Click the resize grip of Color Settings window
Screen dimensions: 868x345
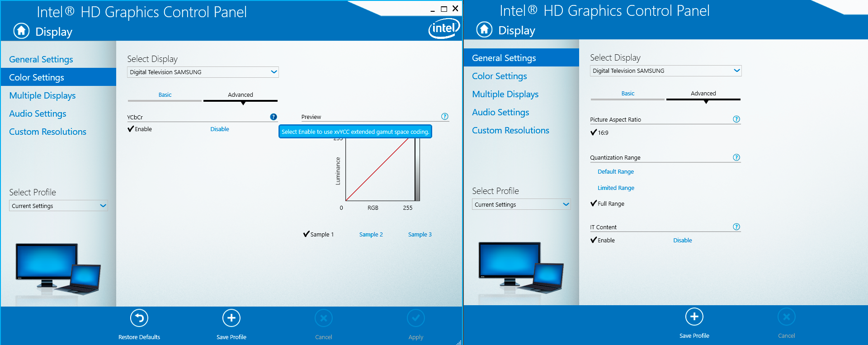pyautogui.click(x=458, y=342)
